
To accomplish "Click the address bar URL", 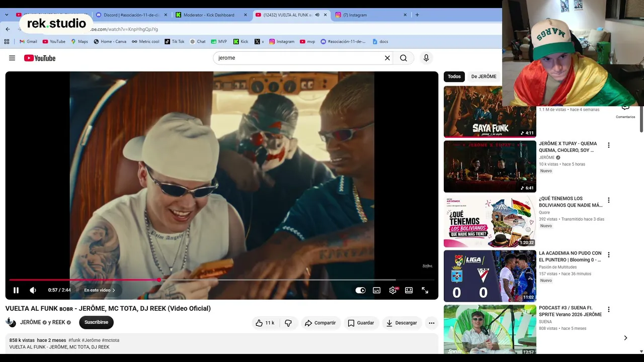I will tap(124, 29).
